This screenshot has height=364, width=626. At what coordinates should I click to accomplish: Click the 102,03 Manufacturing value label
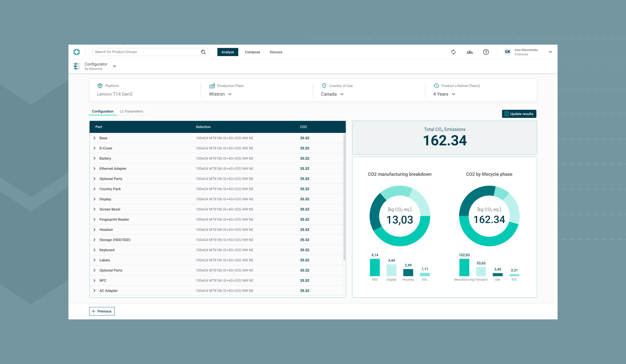(x=464, y=255)
